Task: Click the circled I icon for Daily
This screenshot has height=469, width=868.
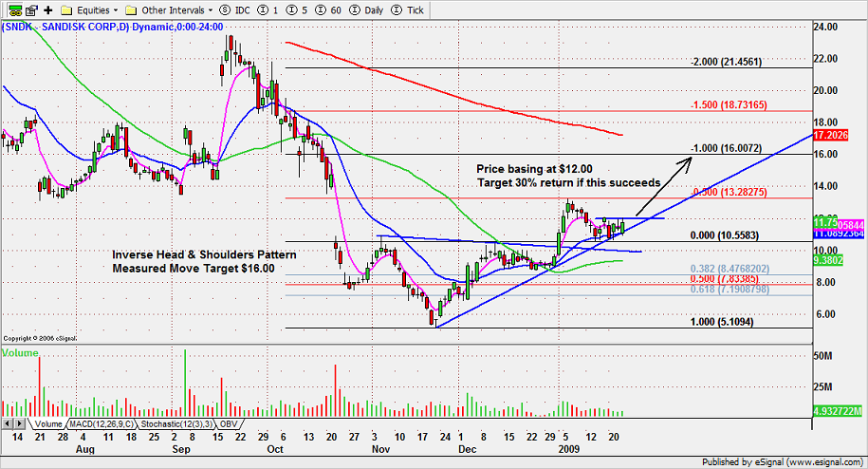Action: [355, 9]
